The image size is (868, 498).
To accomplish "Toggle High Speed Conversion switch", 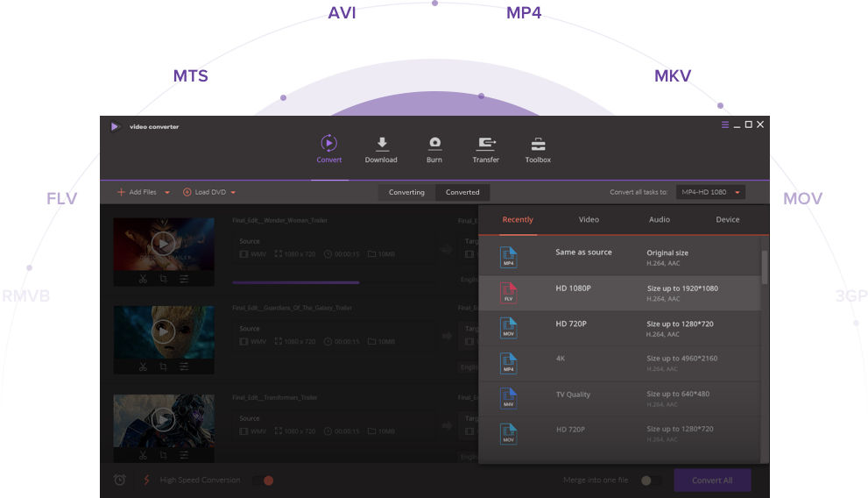I will pyautogui.click(x=264, y=480).
